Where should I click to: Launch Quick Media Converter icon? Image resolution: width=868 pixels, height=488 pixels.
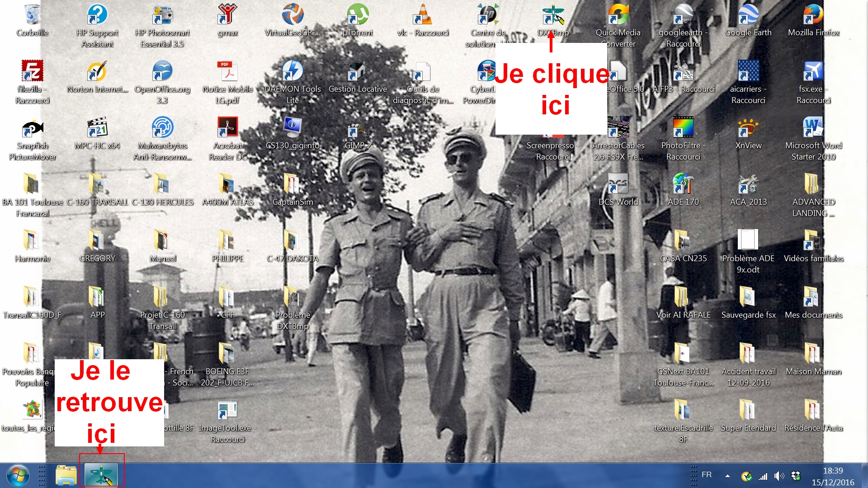coord(618,15)
